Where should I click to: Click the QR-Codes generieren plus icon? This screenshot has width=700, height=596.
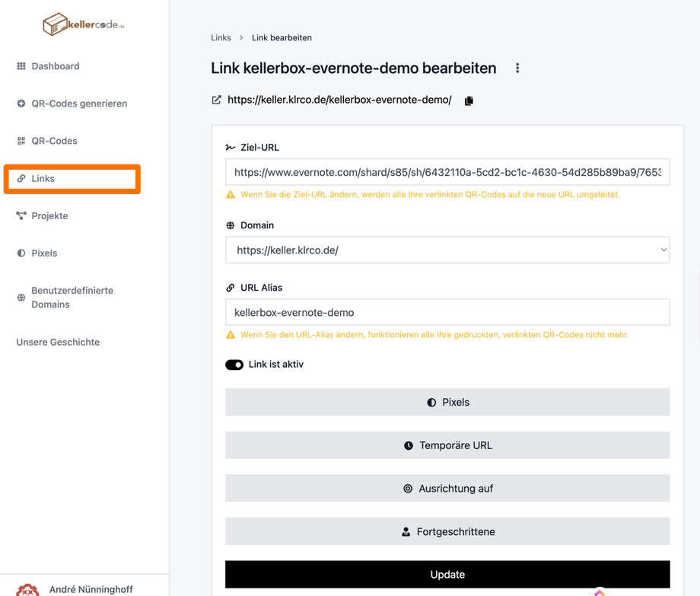[21, 104]
